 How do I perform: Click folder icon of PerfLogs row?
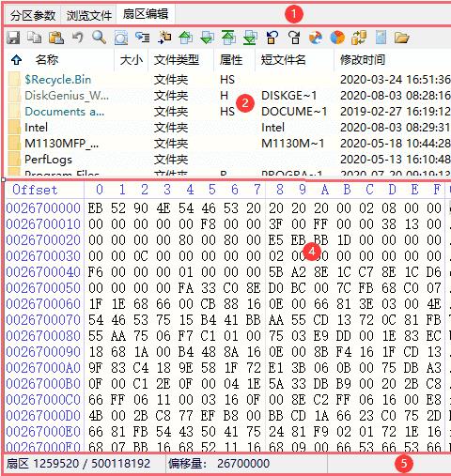(x=14, y=160)
